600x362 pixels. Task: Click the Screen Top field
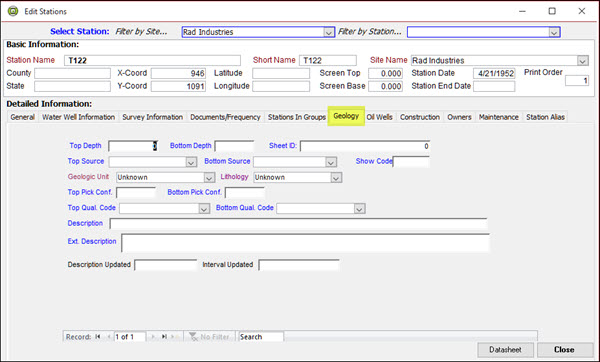coord(385,73)
